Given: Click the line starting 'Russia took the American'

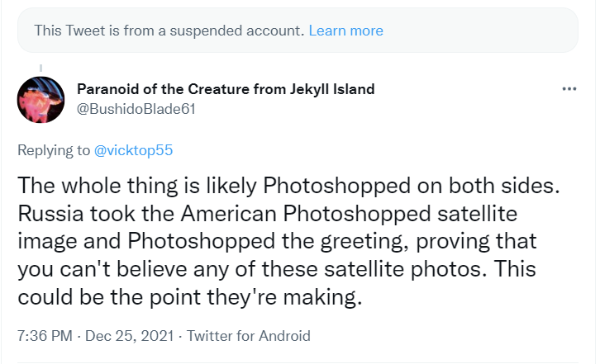Looking at the screenshot, I should (264, 214).
